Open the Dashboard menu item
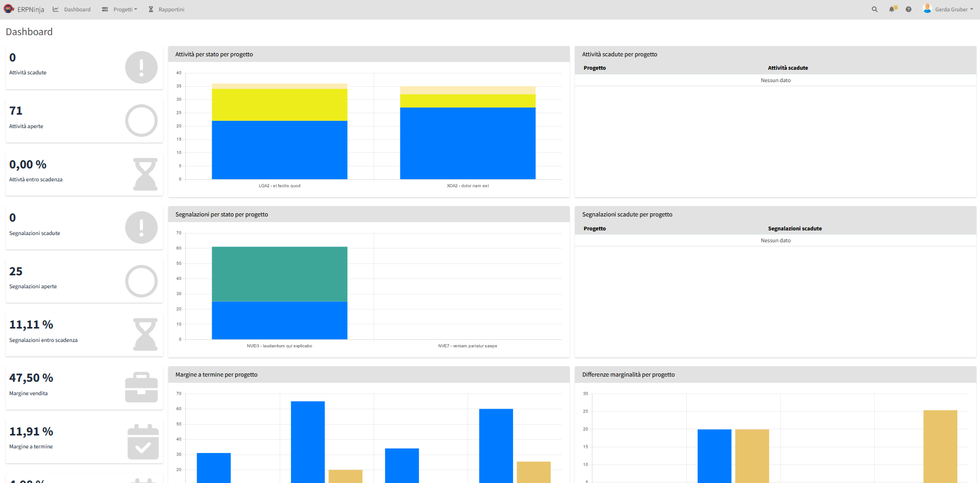 click(x=72, y=9)
